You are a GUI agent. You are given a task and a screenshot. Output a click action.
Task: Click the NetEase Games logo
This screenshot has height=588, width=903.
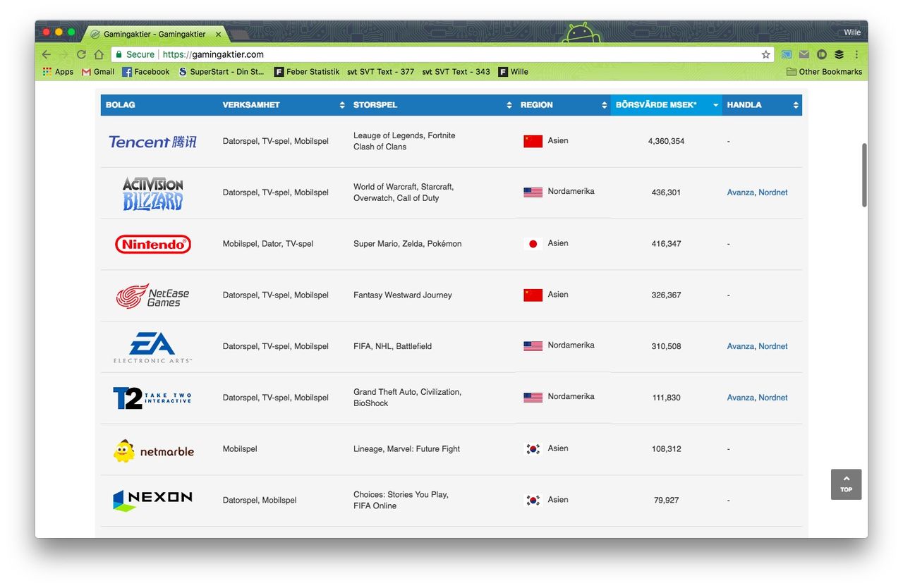pos(152,295)
